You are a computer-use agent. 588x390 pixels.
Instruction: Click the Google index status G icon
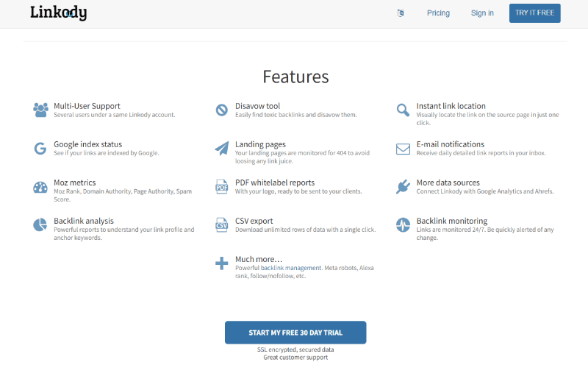click(40, 149)
